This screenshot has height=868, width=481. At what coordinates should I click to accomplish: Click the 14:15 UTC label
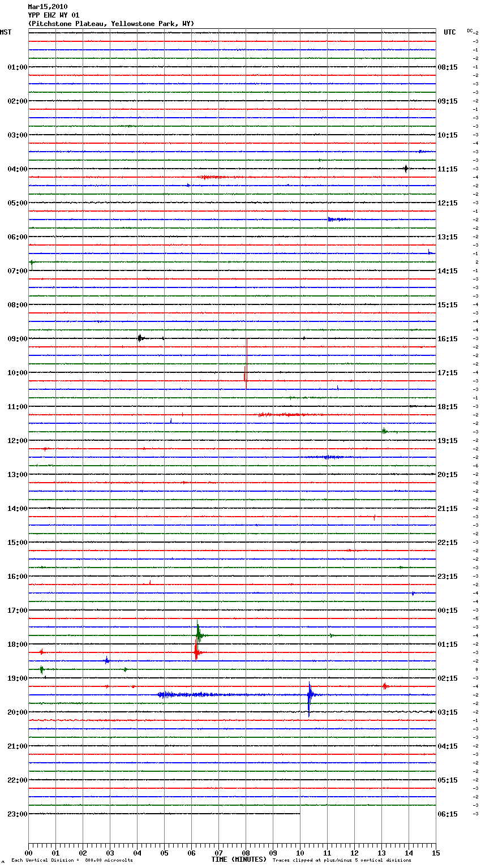click(x=448, y=271)
